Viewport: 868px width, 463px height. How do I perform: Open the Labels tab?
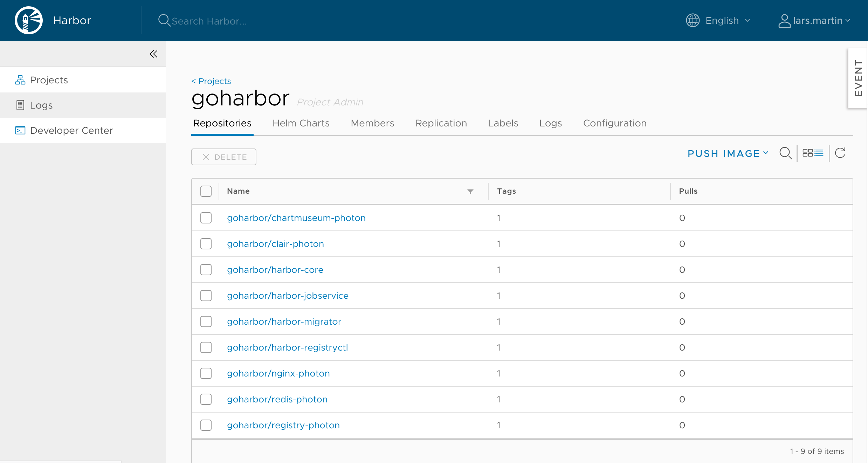pos(503,123)
